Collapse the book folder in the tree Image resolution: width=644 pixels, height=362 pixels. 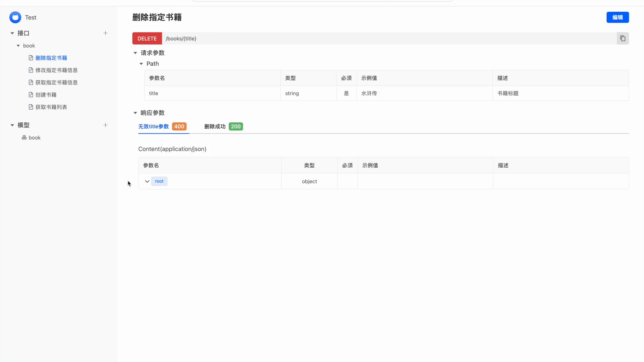pyautogui.click(x=18, y=46)
